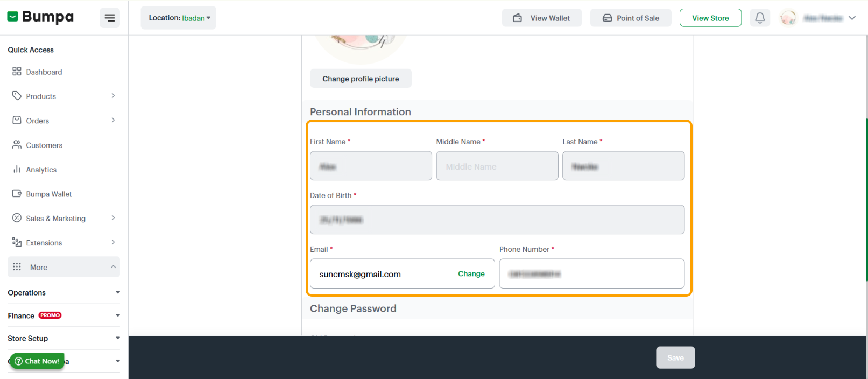
Task: Click the Phone Number field
Action: 592,273
